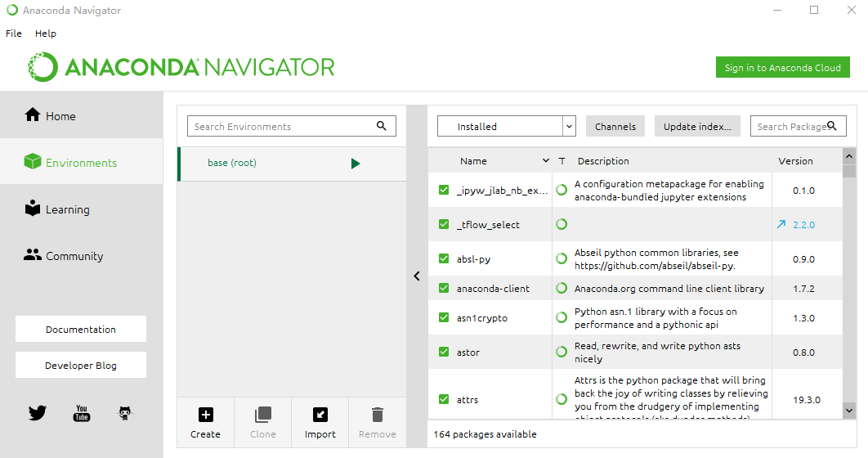
Task: Click the T type column header
Action: pos(562,160)
